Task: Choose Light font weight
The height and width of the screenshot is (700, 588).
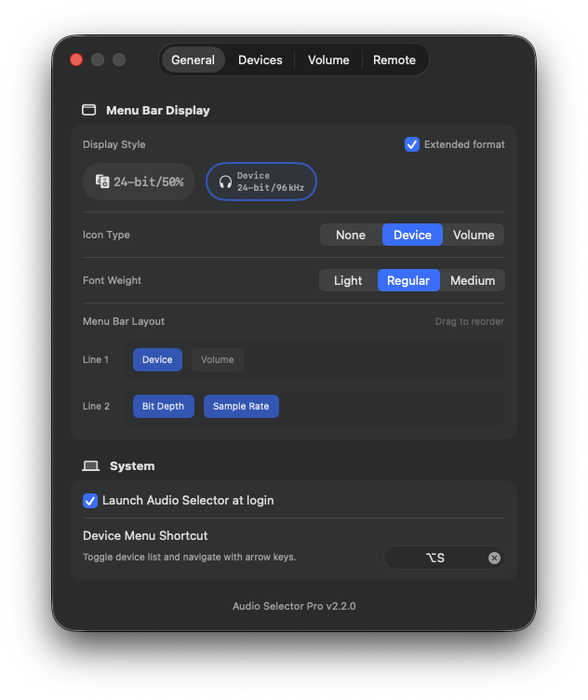Action: [348, 280]
